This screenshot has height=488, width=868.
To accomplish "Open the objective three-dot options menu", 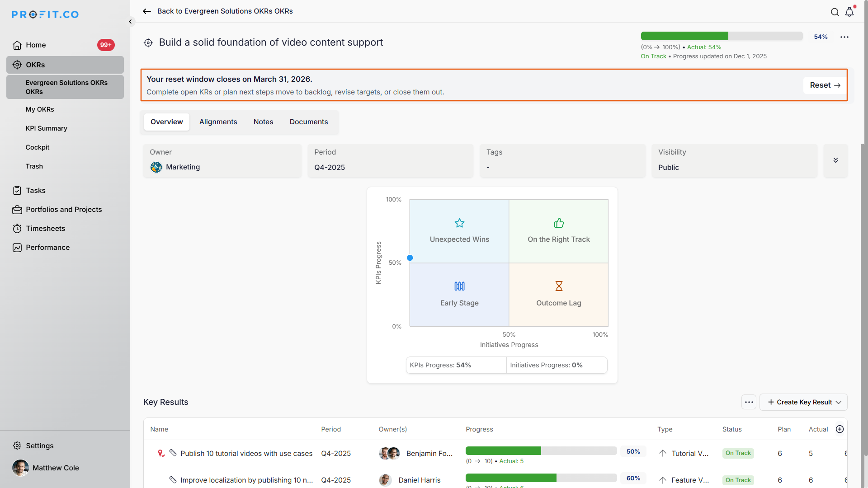I will coord(844,37).
